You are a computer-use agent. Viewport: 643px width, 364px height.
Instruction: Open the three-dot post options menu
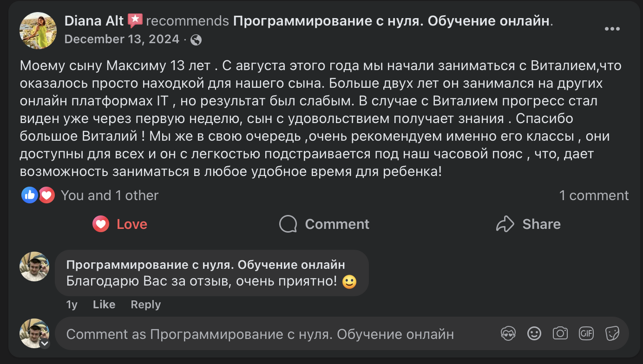coord(612,29)
